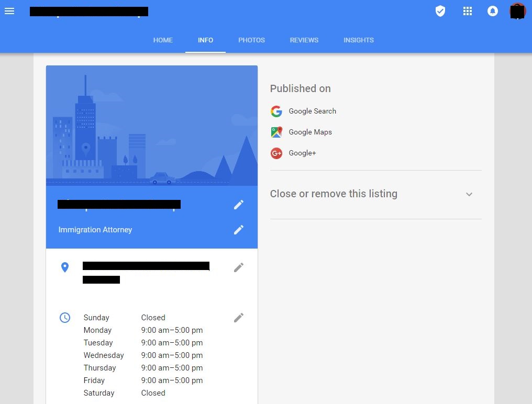This screenshot has width=532, height=404.
Task: Select the Thursday hours row
Action: (x=143, y=368)
